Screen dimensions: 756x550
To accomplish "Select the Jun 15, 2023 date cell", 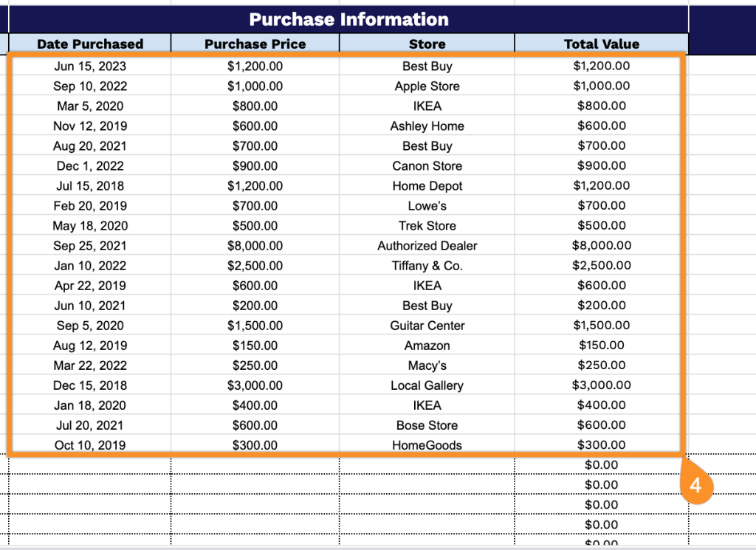I will (90, 66).
